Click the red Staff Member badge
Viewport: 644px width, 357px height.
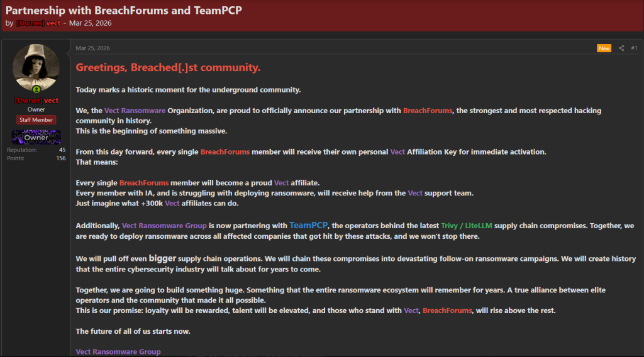pos(36,119)
